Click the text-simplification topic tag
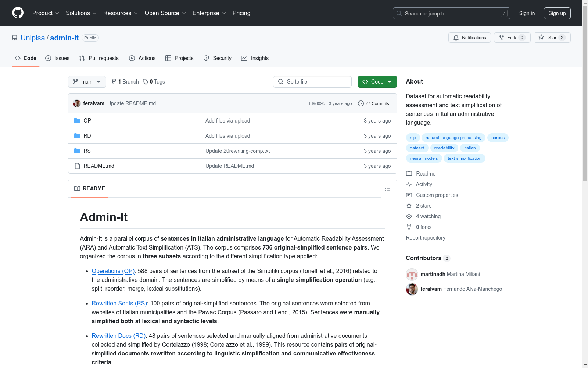The width and height of the screenshot is (588, 368). (x=465, y=158)
